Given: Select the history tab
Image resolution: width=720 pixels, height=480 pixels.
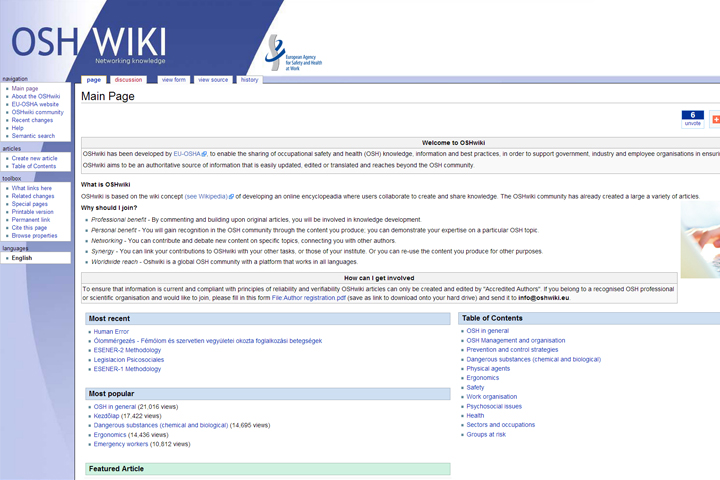Looking at the screenshot, I should coord(249,80).
